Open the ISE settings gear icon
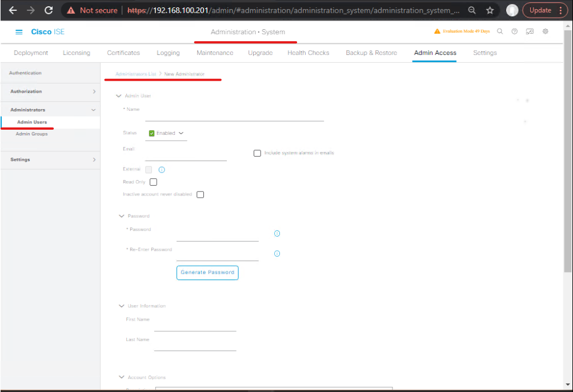This screenshot has height=392, width=573. (545, 31)
